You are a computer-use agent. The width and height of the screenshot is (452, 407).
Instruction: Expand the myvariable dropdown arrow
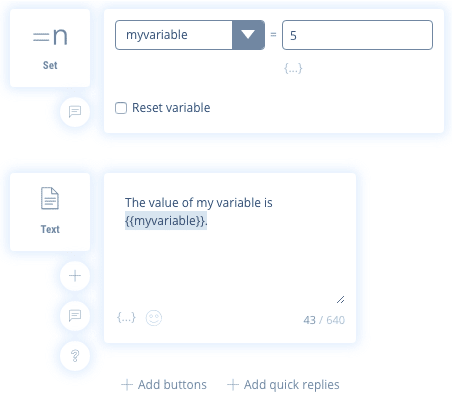248,35
